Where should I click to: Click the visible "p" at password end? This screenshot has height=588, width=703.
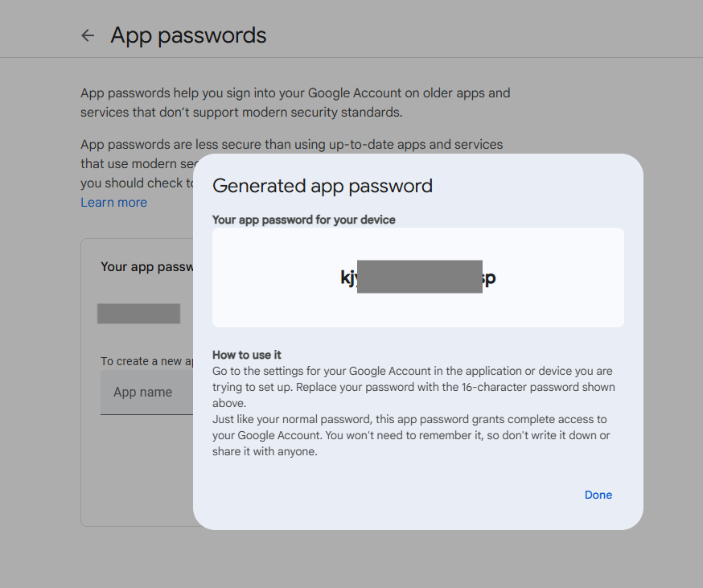(x=490, y=278)
